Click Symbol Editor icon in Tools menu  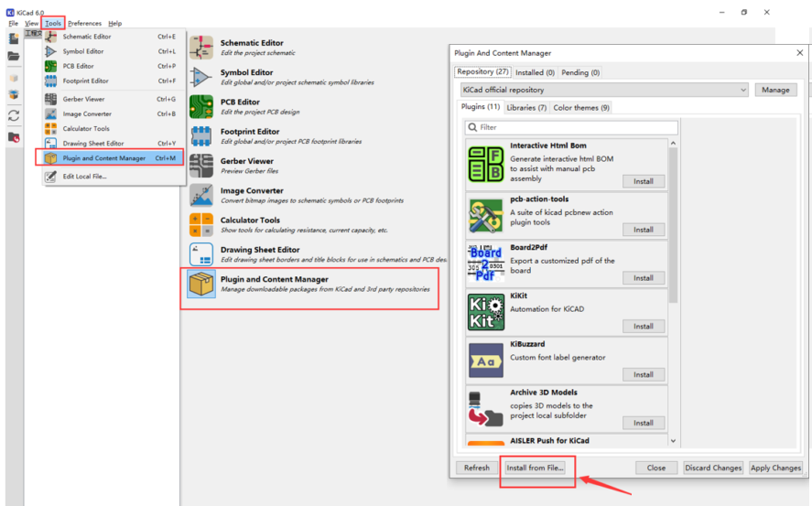point(50,51)
